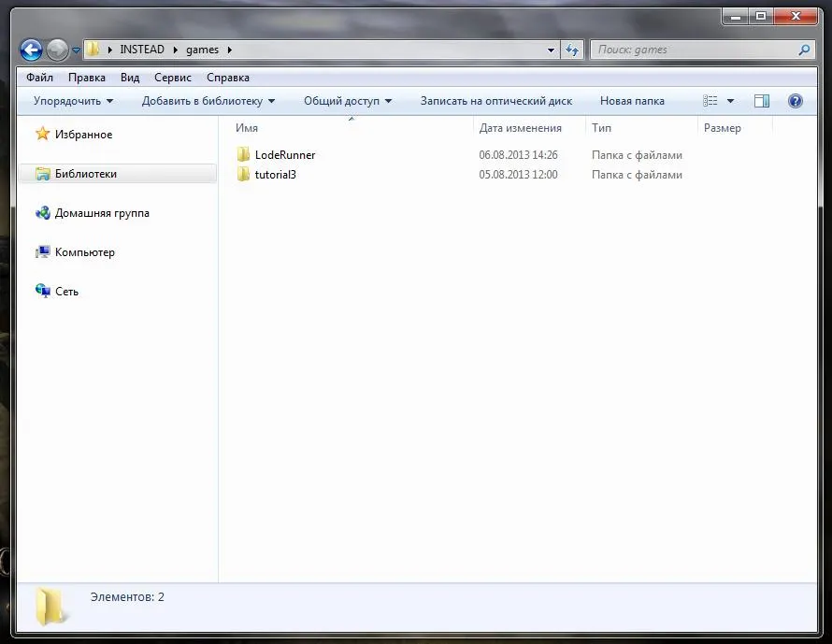Click the change view icon

pos(711,101)
